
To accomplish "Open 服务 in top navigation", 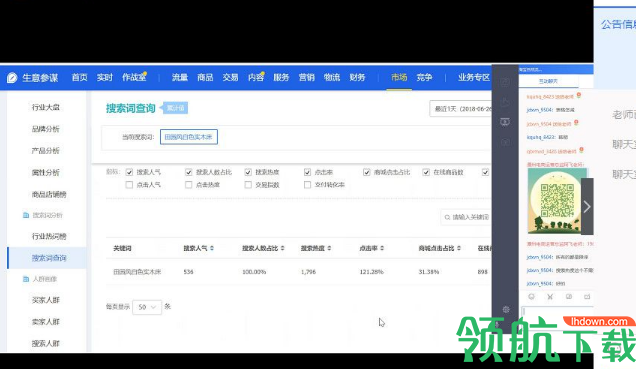I will click(x=281, y=77).
